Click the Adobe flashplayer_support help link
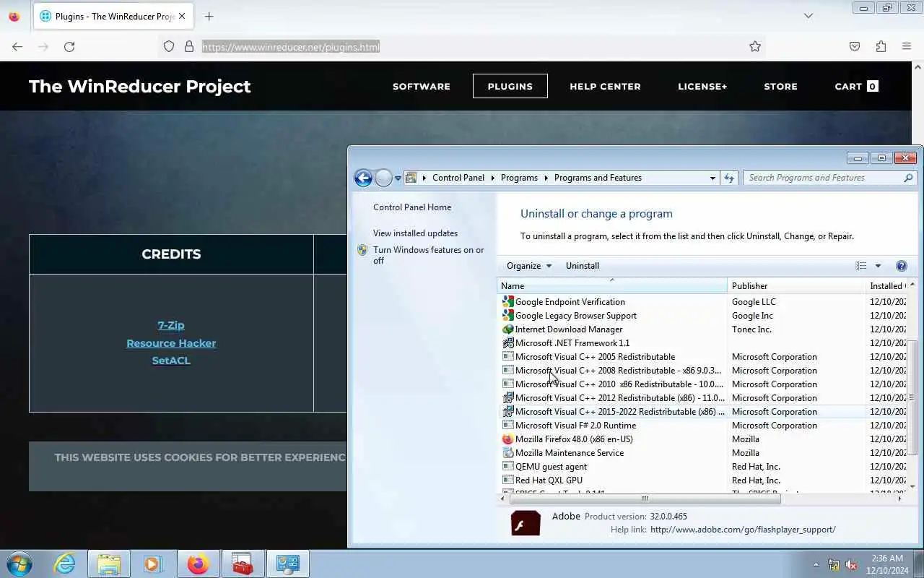Viewport: 924px width, 578px height. point(743,530)
